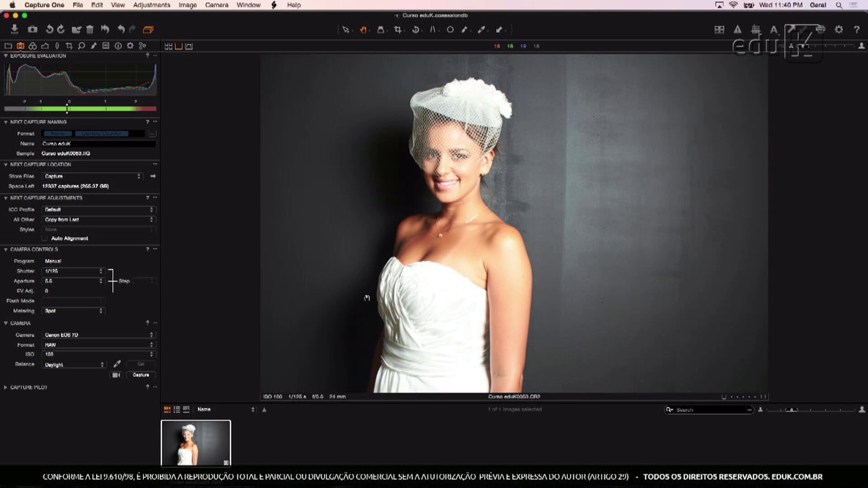Click the trash delete icon
Viewport: 868px width, 488px height.
click(90, 30)
